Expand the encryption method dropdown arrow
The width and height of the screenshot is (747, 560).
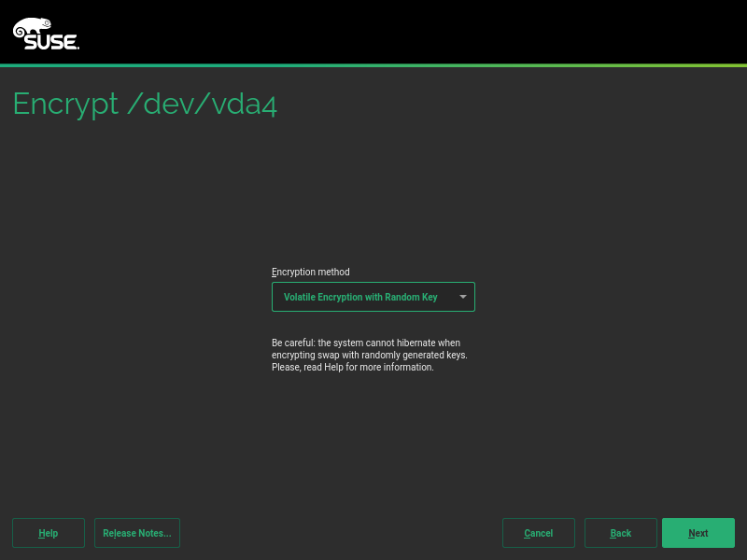[x=462, y=297]
